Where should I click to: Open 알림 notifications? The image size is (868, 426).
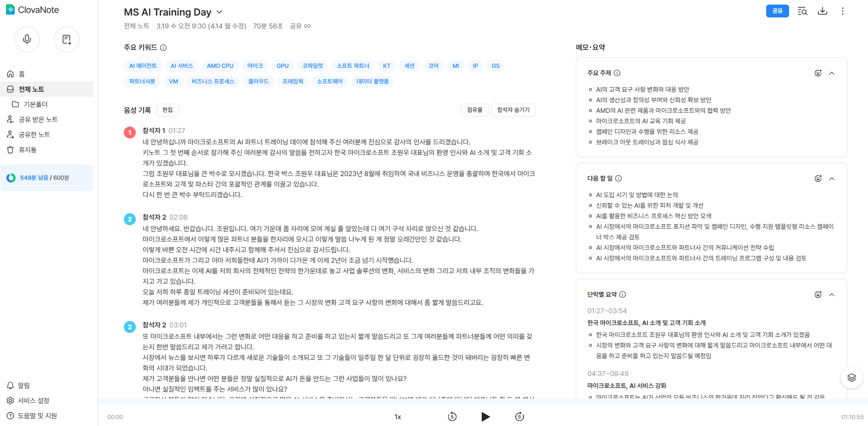pos(18,385)
